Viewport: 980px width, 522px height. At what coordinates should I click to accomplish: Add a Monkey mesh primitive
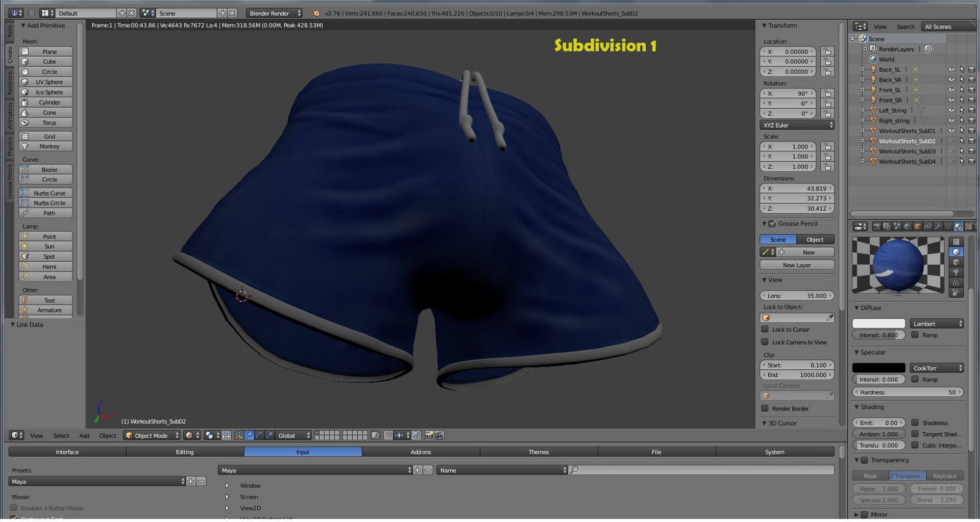(46, 146)
